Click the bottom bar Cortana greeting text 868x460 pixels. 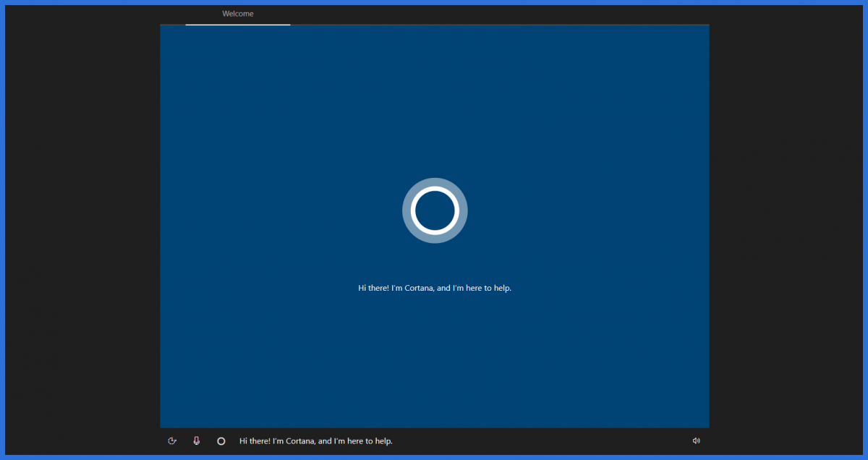click(x=316, y=440)
